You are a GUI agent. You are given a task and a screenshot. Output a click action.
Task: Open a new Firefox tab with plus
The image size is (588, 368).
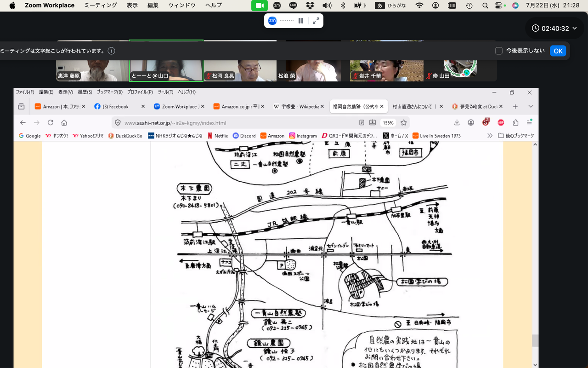coord(515,106)
